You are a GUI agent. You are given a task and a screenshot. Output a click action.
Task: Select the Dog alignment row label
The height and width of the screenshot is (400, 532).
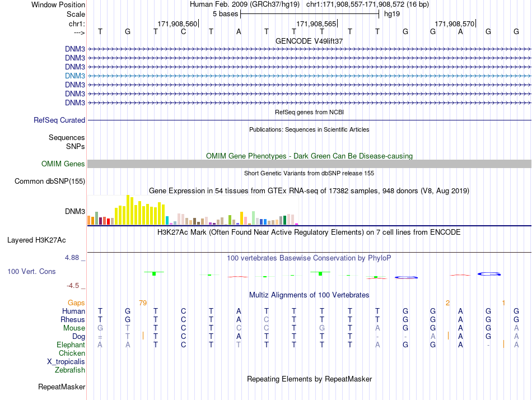(79, 337)
